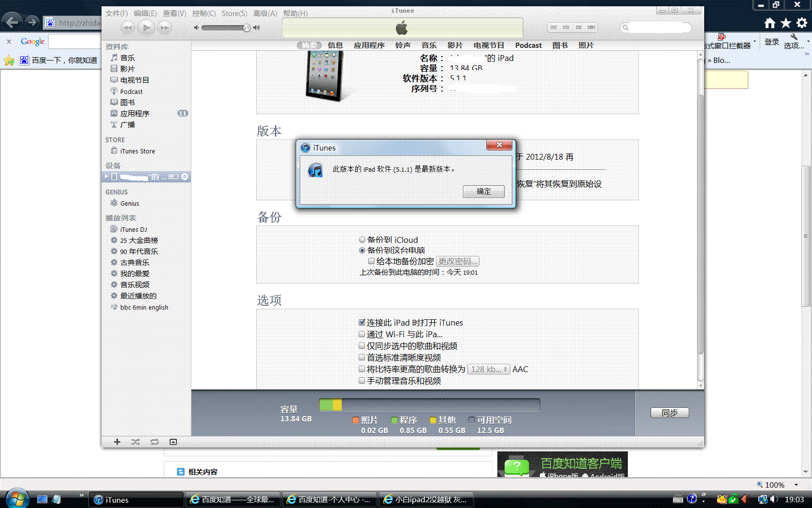Image resolution: width=812 pixels, height=508 pixels.
Task: Check 仅同步选中的歌曲和视频
Action: tap(362, 345)
